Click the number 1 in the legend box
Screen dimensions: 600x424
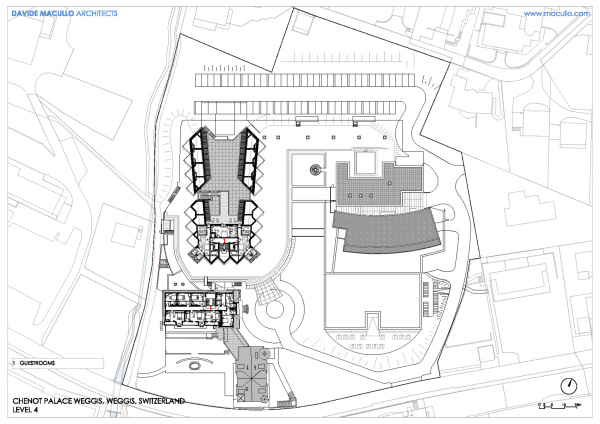coord(11,360)
